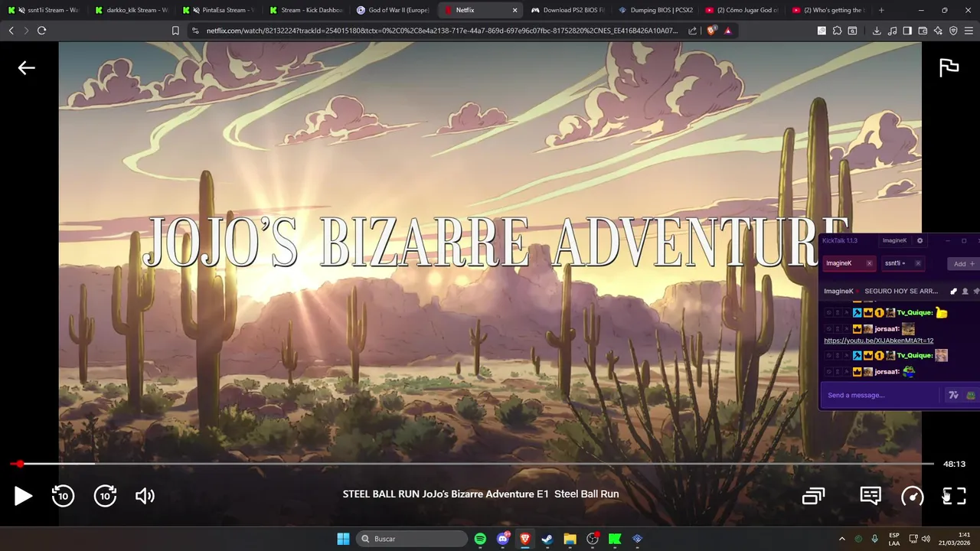The height and width of the screenshot is (551, 980).
Task: Go back in the browser
Action: (x=11, y=31)
